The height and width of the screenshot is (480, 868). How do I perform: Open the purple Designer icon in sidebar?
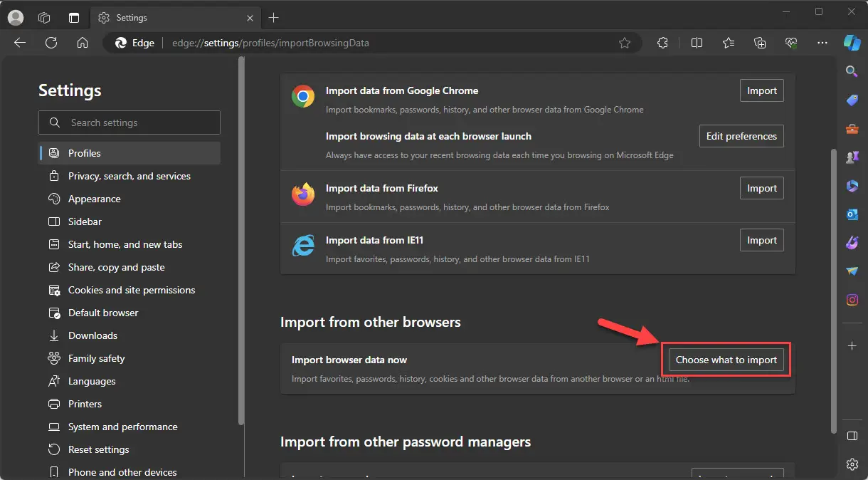852,243
